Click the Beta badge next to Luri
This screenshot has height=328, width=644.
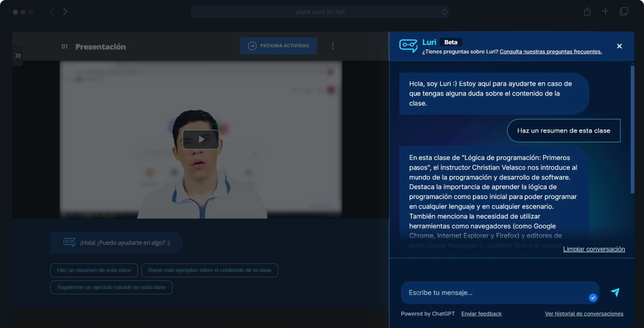tap(451, 42)
